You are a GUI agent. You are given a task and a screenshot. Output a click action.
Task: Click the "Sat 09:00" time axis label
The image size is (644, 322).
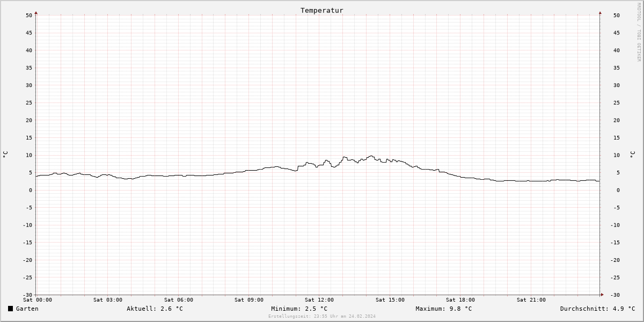tap(249, 300)
